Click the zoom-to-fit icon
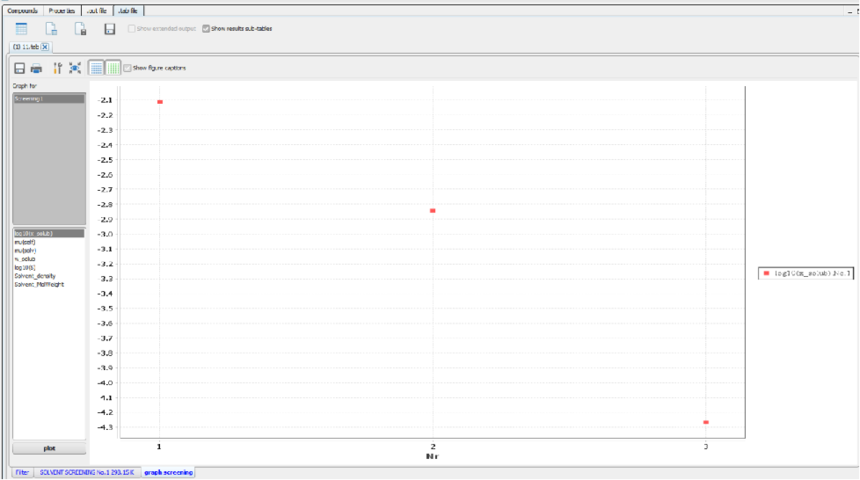This screenshot has height=480, width=860. 75,68
